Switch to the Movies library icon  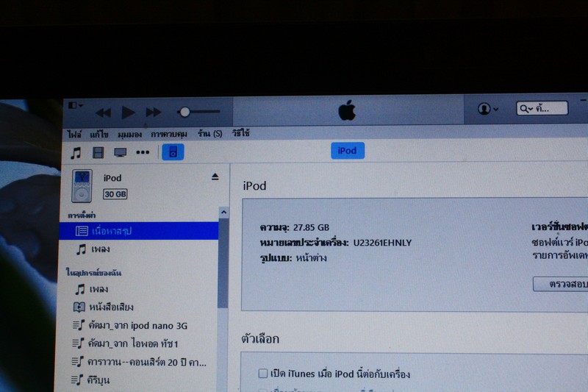[98, 152]
